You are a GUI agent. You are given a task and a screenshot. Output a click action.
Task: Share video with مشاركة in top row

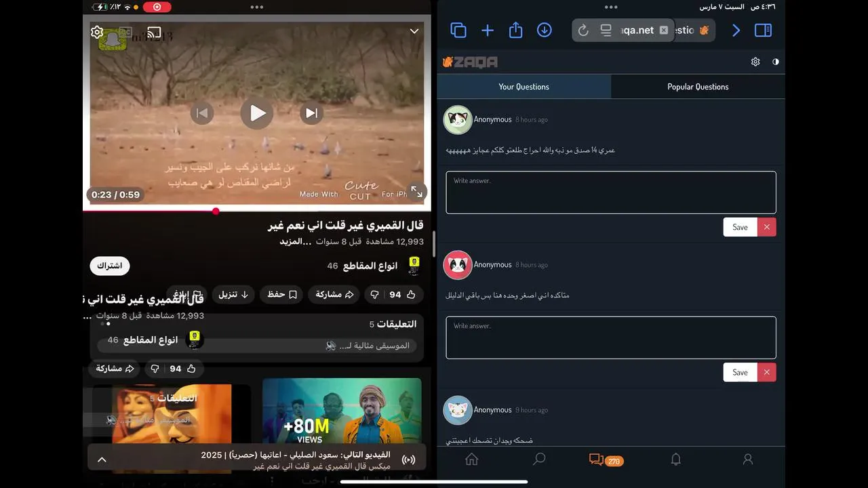point(335,295)
